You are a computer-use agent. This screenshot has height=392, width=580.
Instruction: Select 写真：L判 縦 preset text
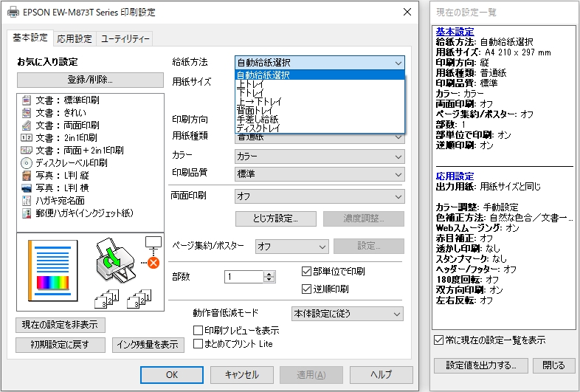[x=62, y=176]
